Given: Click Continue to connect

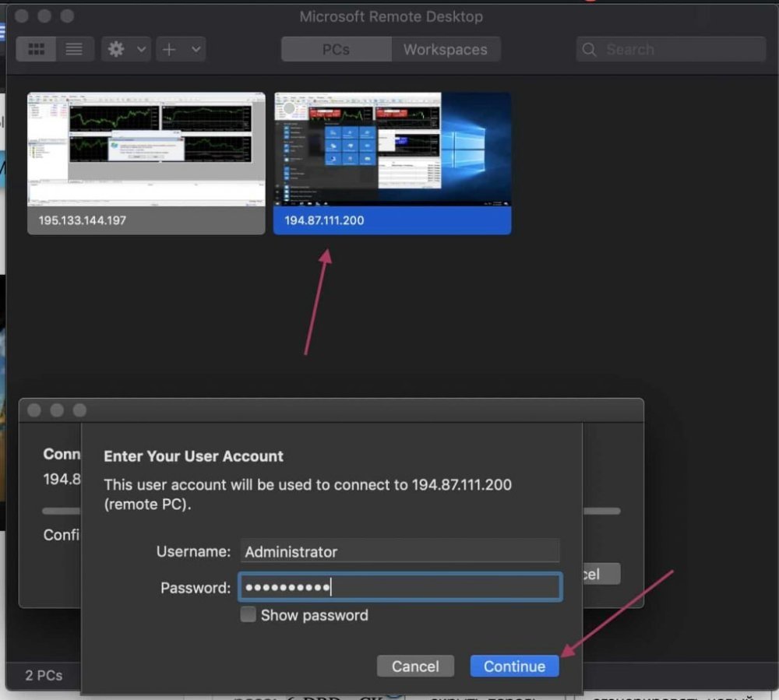Looking at the screenshot, I should coord(514,667).
